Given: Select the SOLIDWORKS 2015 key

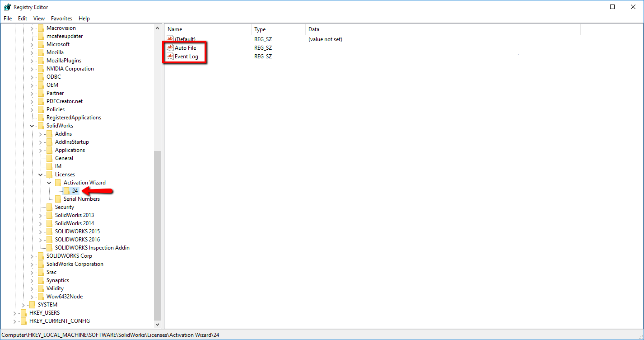Looking at the screenshot, I should (x=78, y=231).
